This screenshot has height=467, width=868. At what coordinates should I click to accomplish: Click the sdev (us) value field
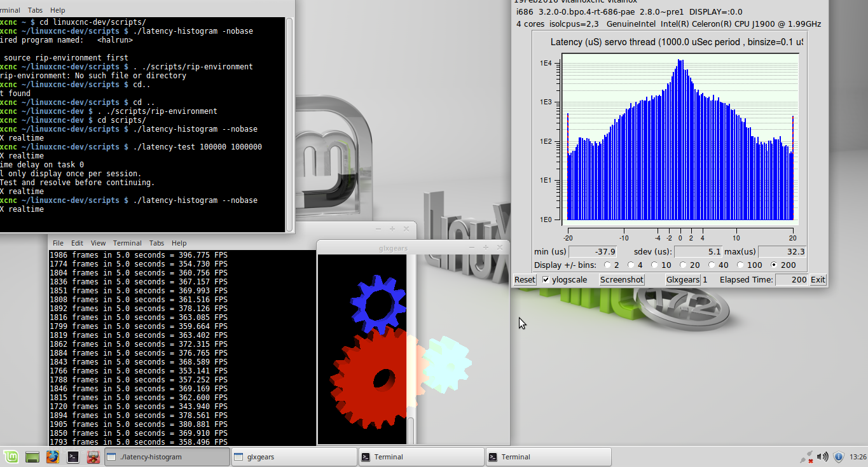(x=698, y=252)
